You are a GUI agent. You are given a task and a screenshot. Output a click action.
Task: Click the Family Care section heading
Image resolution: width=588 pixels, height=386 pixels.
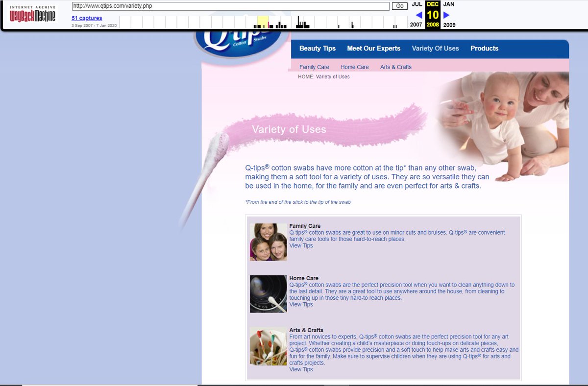pyautogui.click(x=305, y=226)
